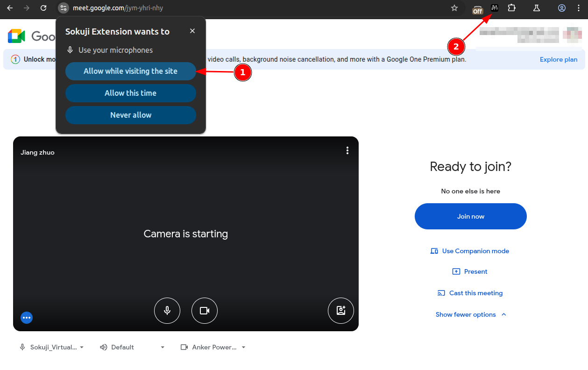Open the extension showing 'Off' badge

coord(477,9)
